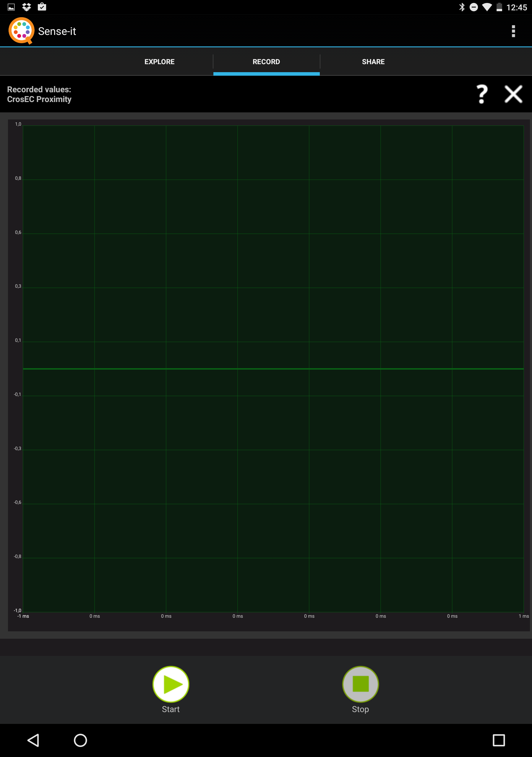This screenshot has width=532, height=757.
Task: Open the overflow menu (three dots)
Action: [513, 31]
